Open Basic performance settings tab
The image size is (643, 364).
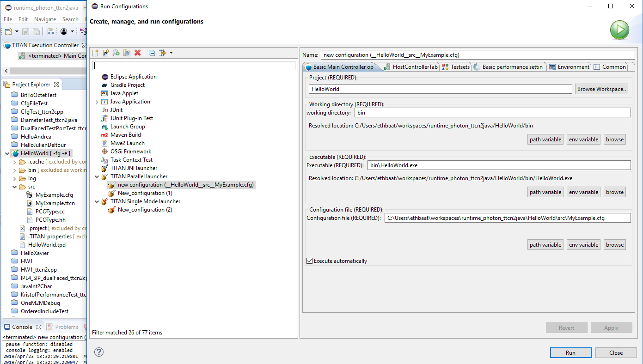[x=508, y=67]
